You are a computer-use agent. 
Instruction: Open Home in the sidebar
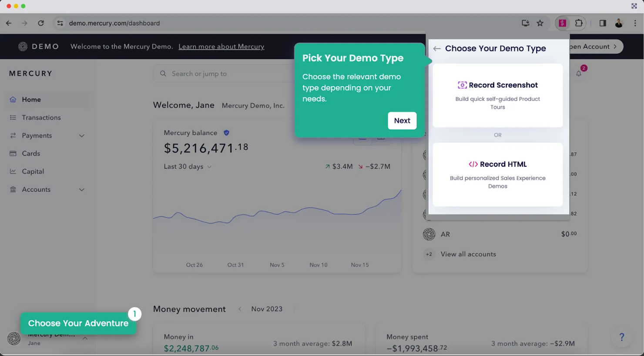coord(47,99)
